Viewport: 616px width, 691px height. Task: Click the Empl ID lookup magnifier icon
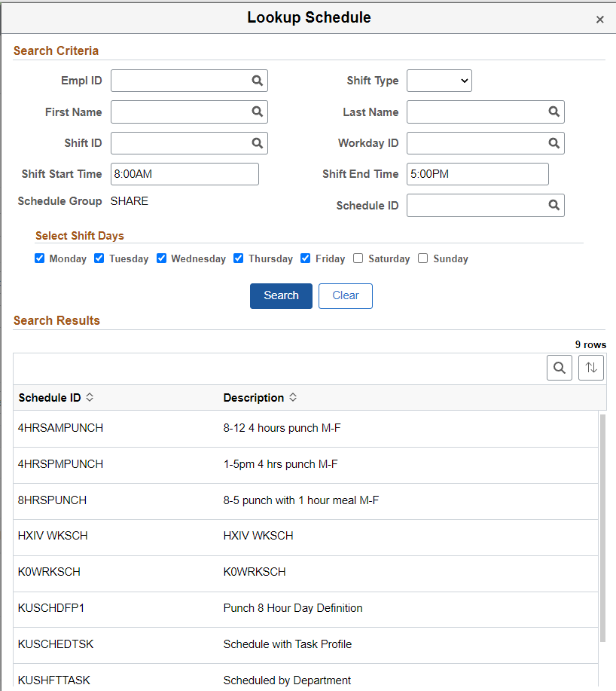point(258,81)
